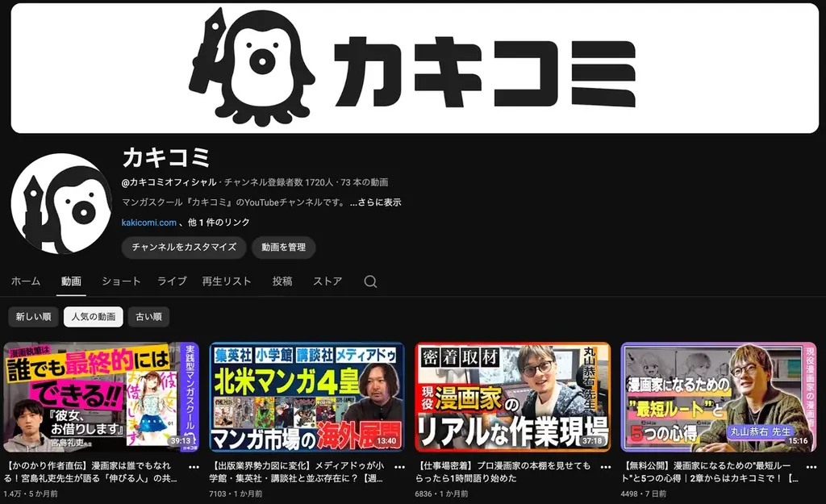The image size is (826, 504).
Task: Click the Kakikomi penguin channel avatar
Action: click(61, 203)
